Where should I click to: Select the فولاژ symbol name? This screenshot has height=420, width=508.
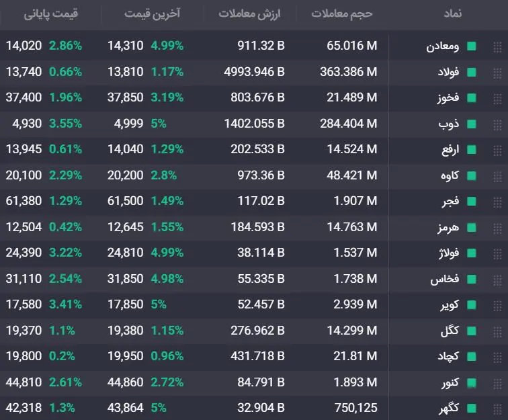point(449,253)
